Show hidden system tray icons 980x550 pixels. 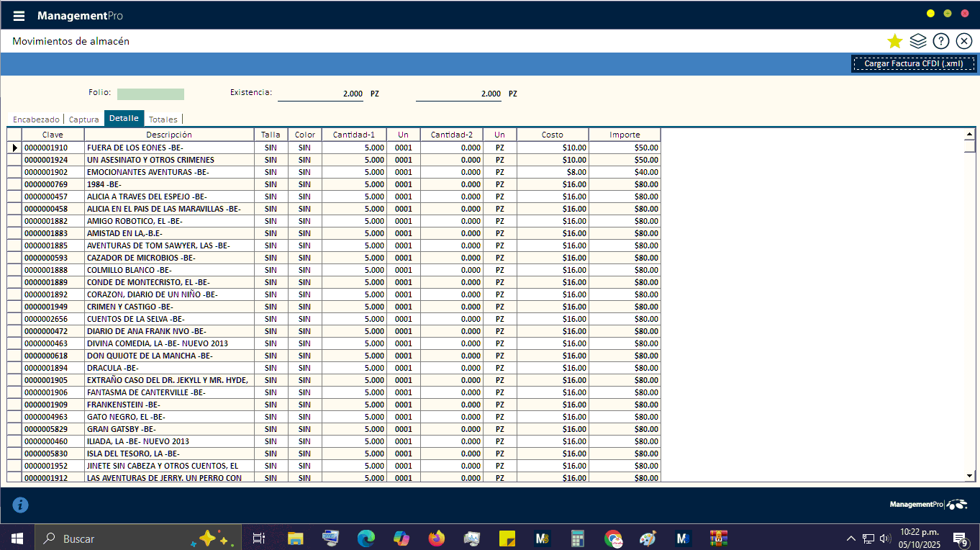click(850, 538)
